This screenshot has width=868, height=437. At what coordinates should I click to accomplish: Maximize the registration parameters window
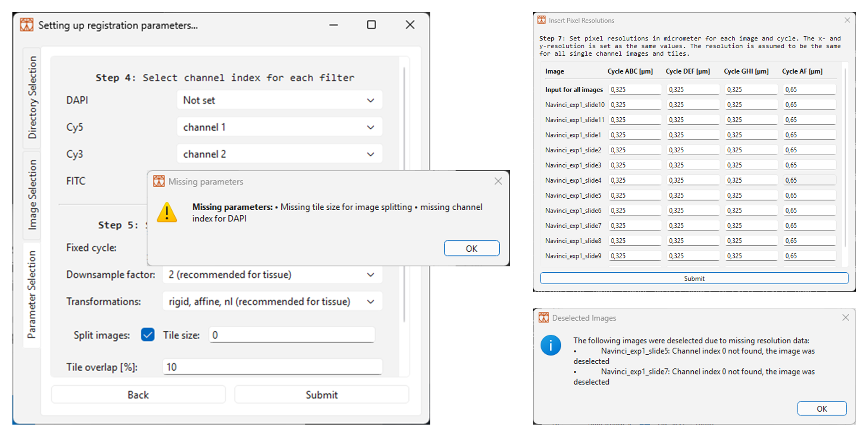tap(371, 25)
